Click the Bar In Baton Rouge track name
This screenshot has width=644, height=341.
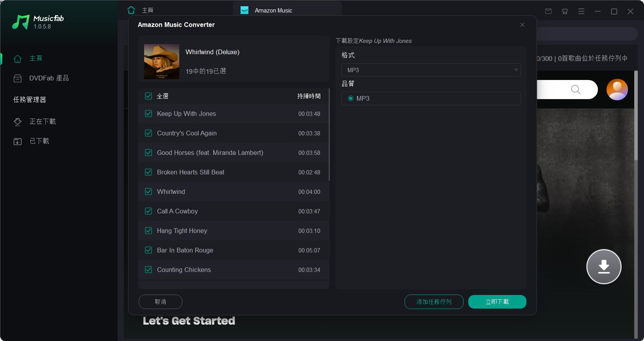185,250
